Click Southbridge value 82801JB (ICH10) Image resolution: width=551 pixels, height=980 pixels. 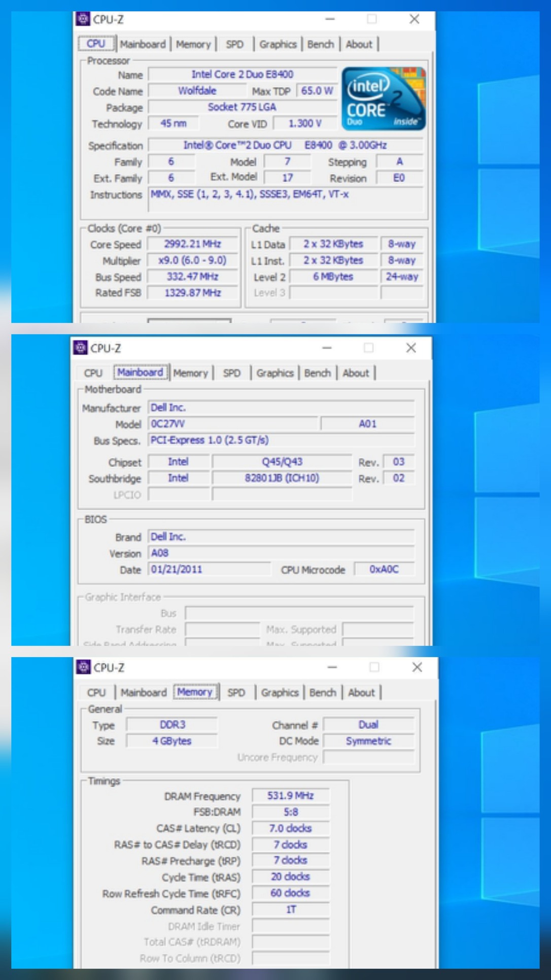click(x=282, y=478)
